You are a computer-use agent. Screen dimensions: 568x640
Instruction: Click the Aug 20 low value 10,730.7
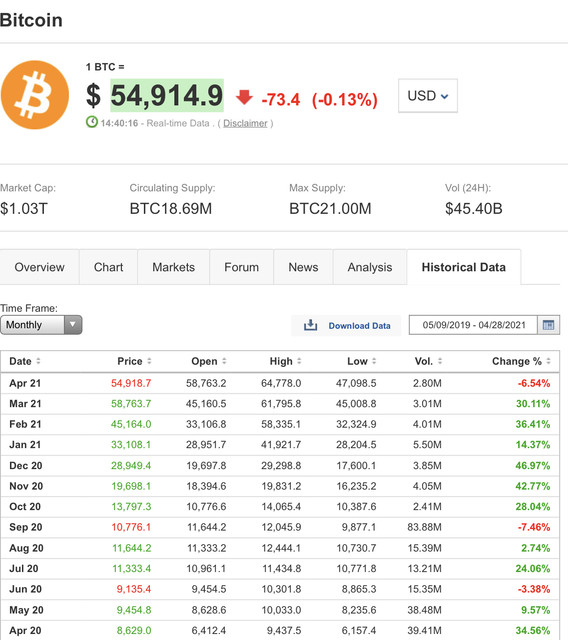[356, 548]
